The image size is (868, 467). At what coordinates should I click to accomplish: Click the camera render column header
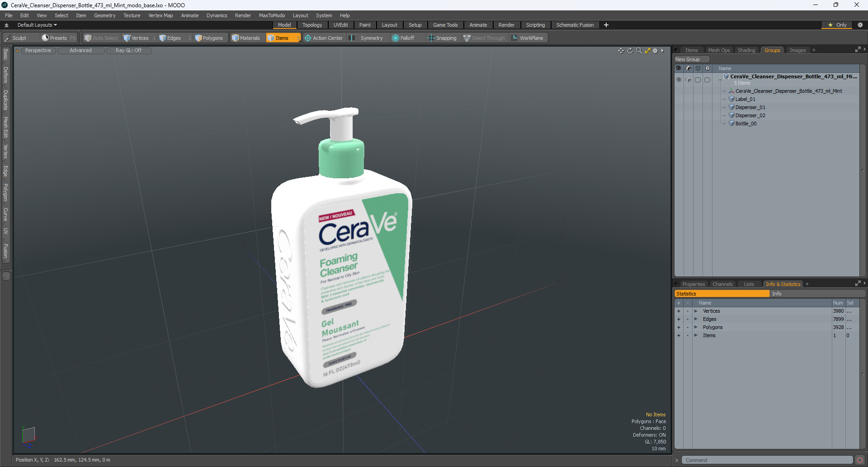[x=689, y=68]
